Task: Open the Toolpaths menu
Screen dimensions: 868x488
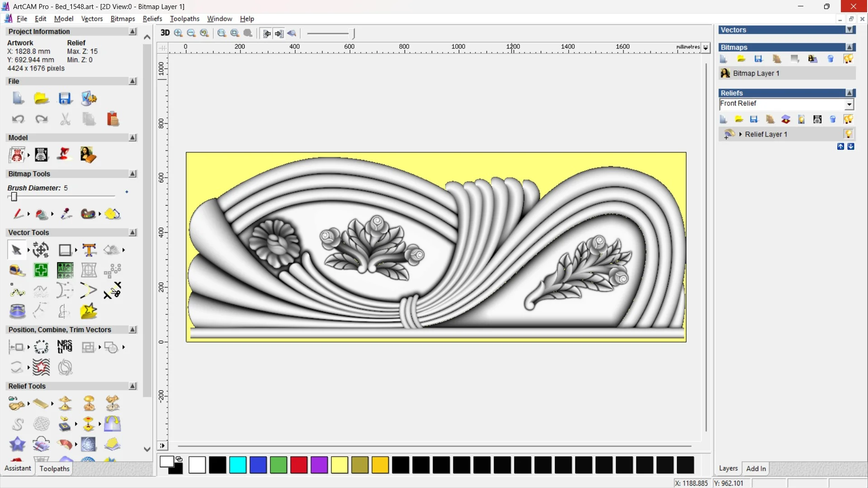Action: (x=184, y=19)
